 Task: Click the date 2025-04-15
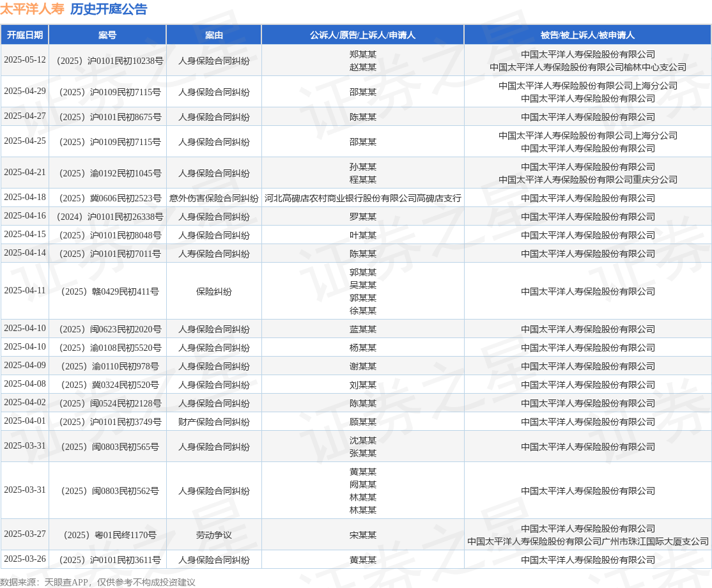tap(25, 235)
